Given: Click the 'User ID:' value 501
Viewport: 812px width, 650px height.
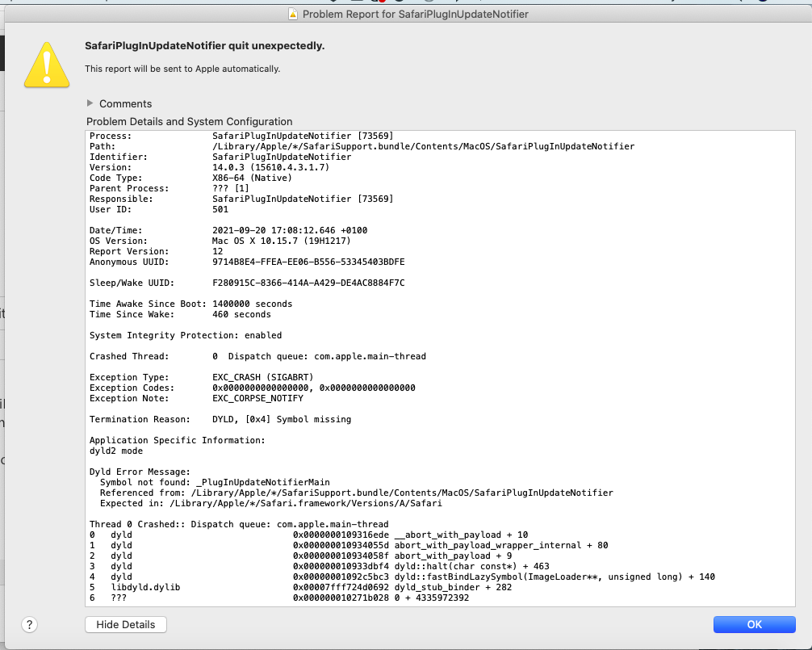Looking at the screenshot, I should 220,209.
